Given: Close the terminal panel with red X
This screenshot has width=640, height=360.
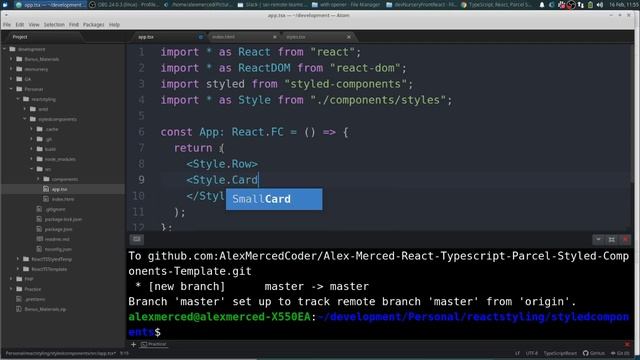Looking at the screenshot, I should [x=625, y=240].
